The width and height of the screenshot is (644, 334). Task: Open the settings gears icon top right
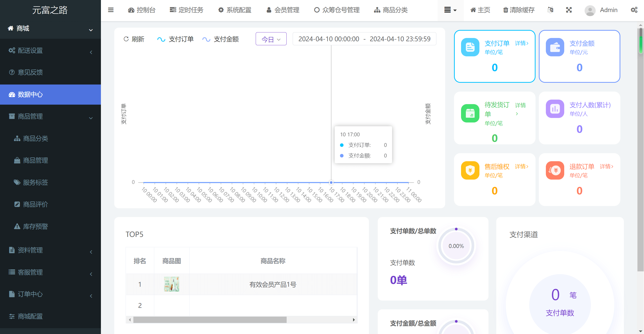634,10
